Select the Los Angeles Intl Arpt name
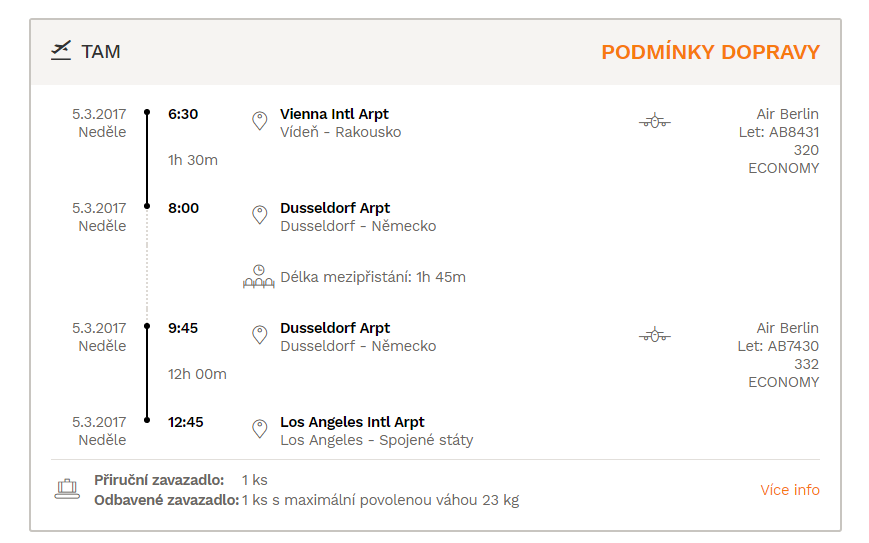Screen dimensions: 869x543 pyautogui.click(x=352, y=422)
